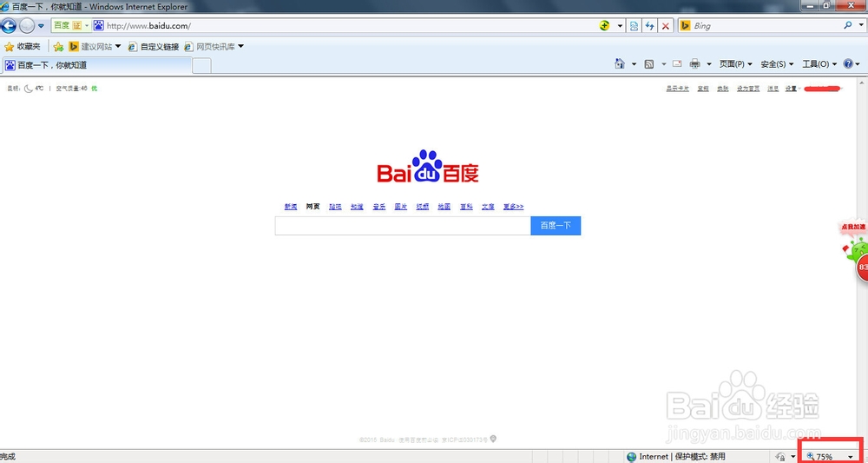The image size is (868, 463).
Task: Click the 百度一下 search button
Action: pos(556,225)
